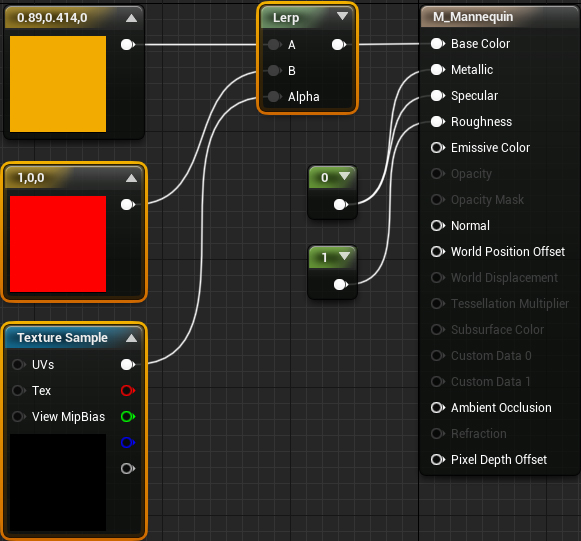This screenshot has height=541, width=581.
Task: Expand the Lerp node arrow
Action: click(x=342, y=16)
